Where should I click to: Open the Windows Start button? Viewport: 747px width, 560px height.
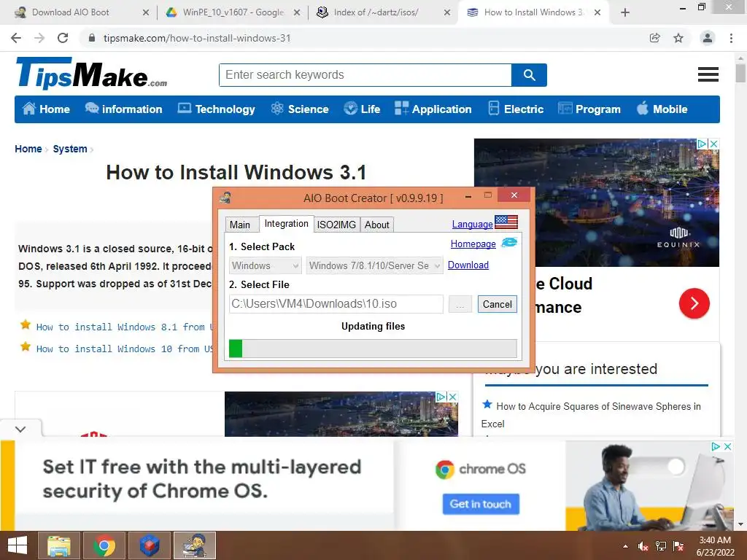coord(18,545)
